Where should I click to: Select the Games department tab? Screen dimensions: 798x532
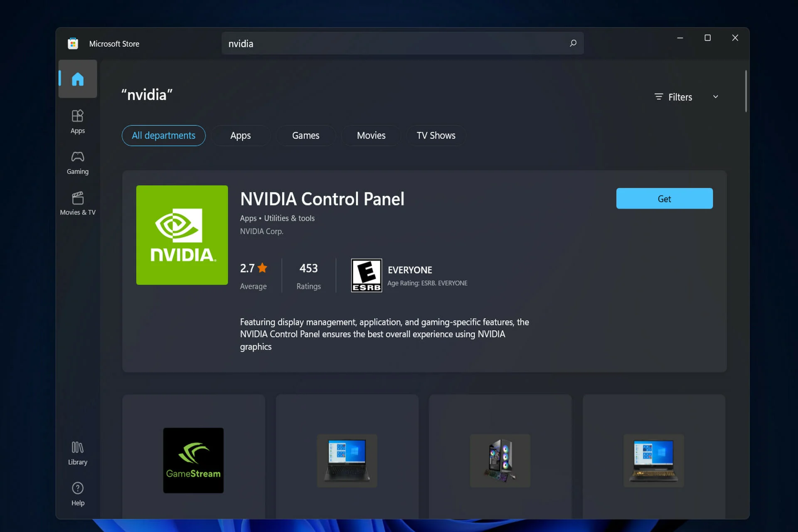[x=305, y=135]
